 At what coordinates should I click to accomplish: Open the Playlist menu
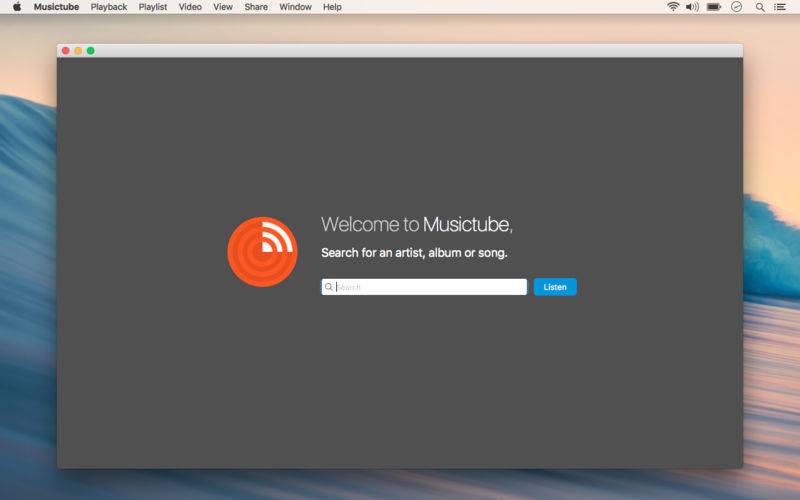(x=153, y=7)
